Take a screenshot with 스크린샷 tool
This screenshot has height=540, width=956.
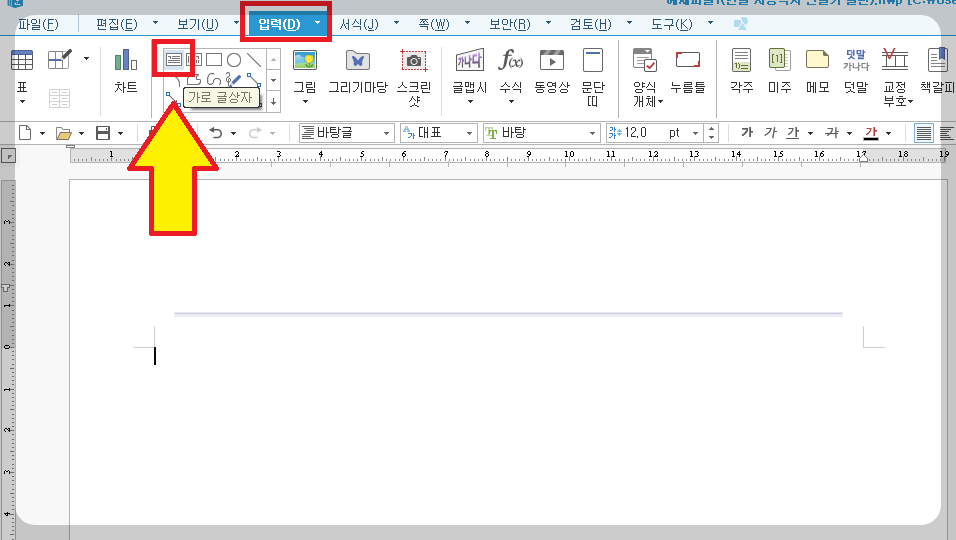(x=414, y=77)
